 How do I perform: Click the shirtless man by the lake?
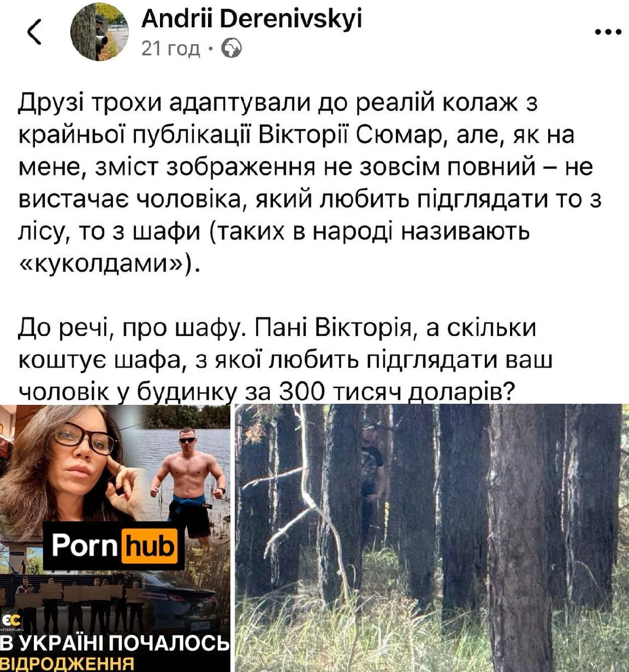coord(188,486)
